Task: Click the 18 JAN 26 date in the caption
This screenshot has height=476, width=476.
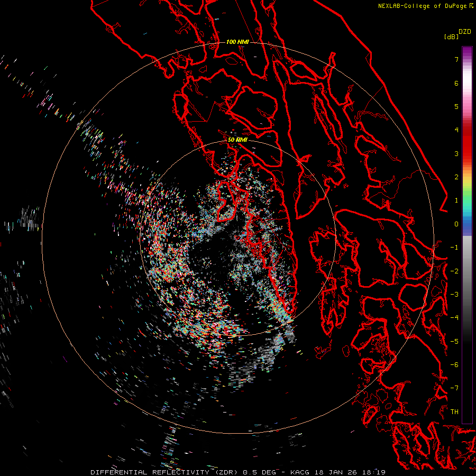Action: [337, 472]
